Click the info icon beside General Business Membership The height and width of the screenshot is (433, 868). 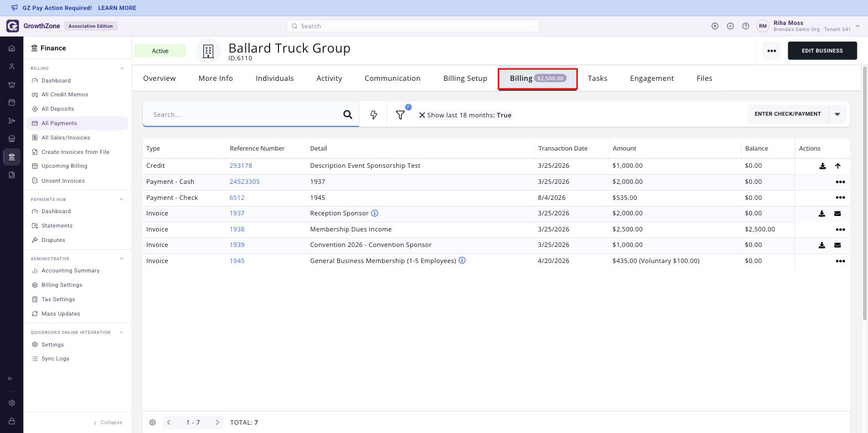click(x=462, y=261)
